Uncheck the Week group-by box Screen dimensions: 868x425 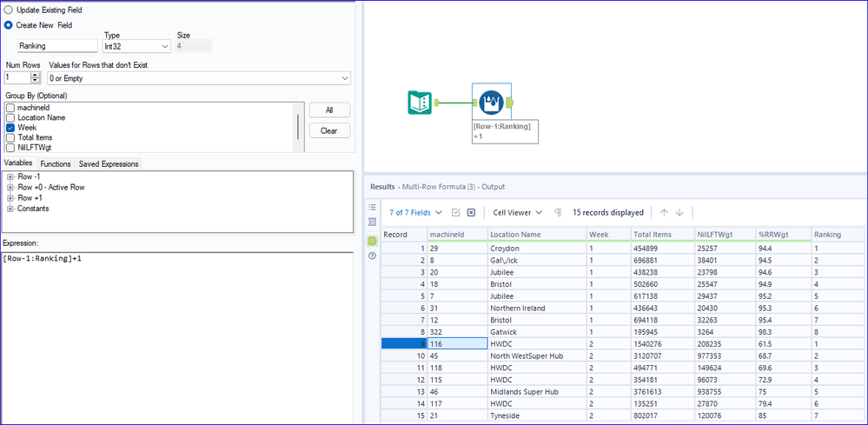pos(10,128)
